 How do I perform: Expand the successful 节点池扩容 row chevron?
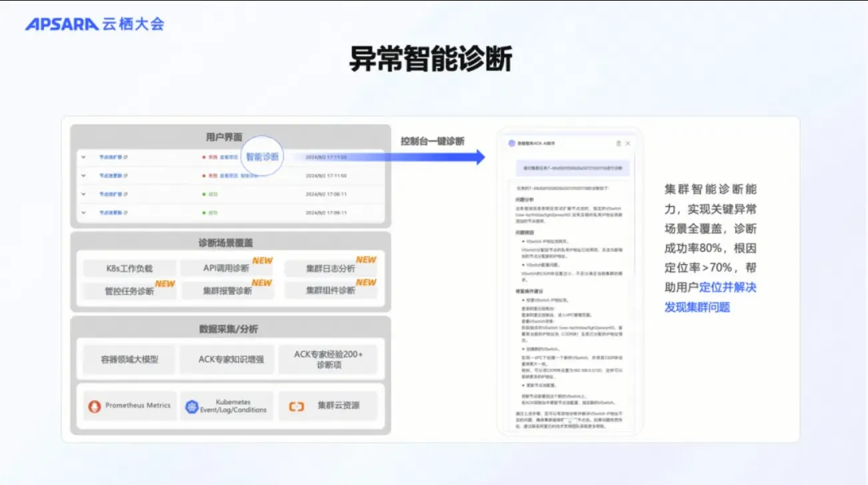[83, 194]
